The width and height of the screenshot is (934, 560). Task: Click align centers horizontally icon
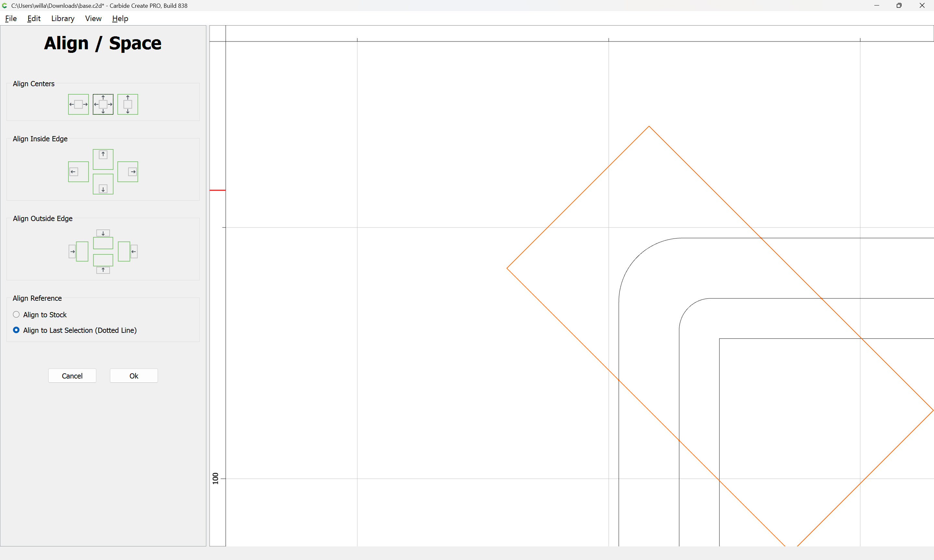(78, 104)
